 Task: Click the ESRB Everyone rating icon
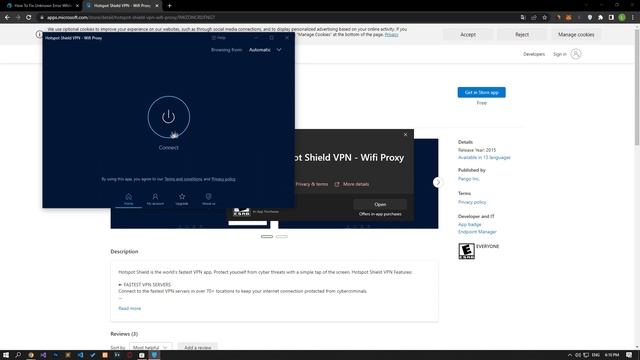(467, 251)
